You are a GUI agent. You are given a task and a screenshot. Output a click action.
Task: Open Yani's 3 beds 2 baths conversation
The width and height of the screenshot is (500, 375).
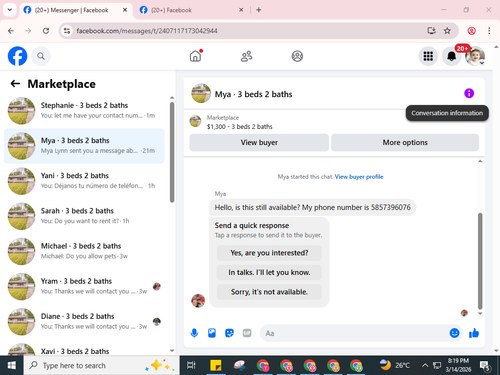click(x=84, y=181)
